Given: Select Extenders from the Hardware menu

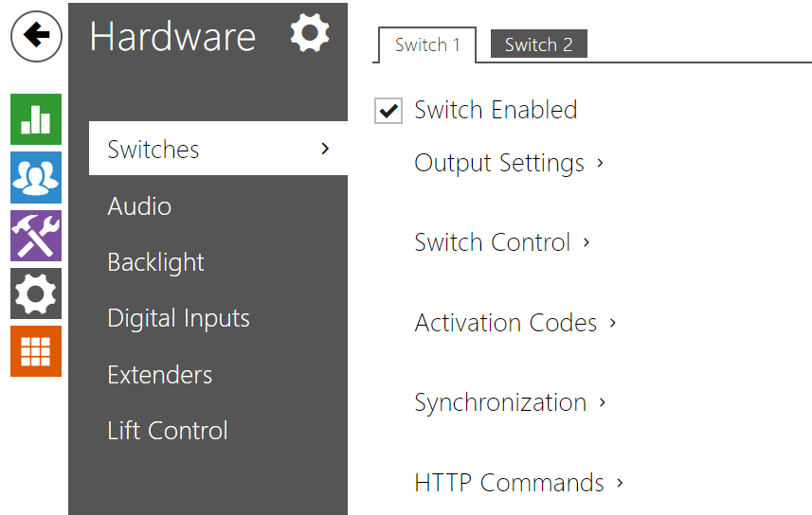Looking at the screenshot, I should coord(158,375).
